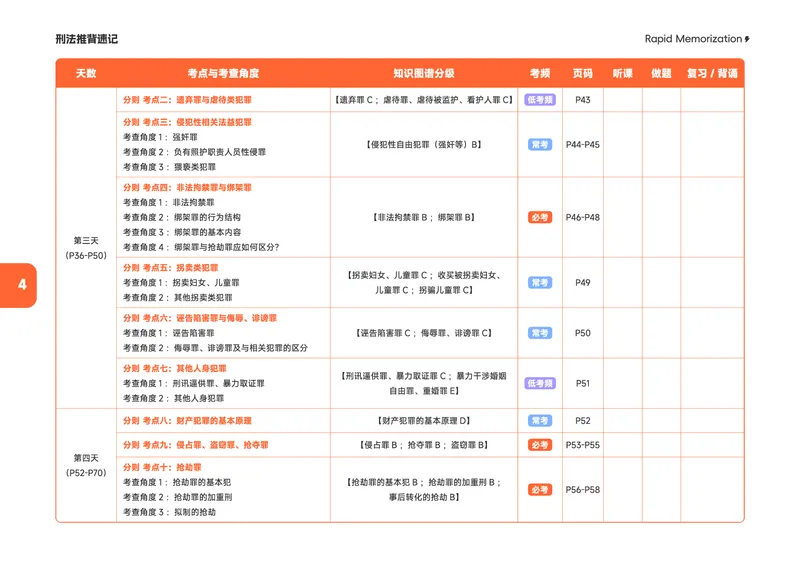Click the cell 【非法拘禁罪 B;绑架罪 B】
This screenshot has height=571, width=800.
point(423,217)
